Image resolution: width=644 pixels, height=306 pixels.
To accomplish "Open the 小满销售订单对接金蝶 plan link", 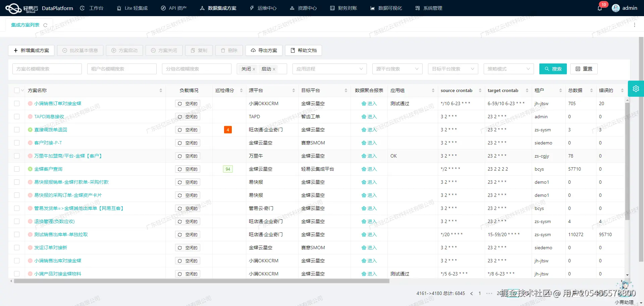I will point(58,103).
